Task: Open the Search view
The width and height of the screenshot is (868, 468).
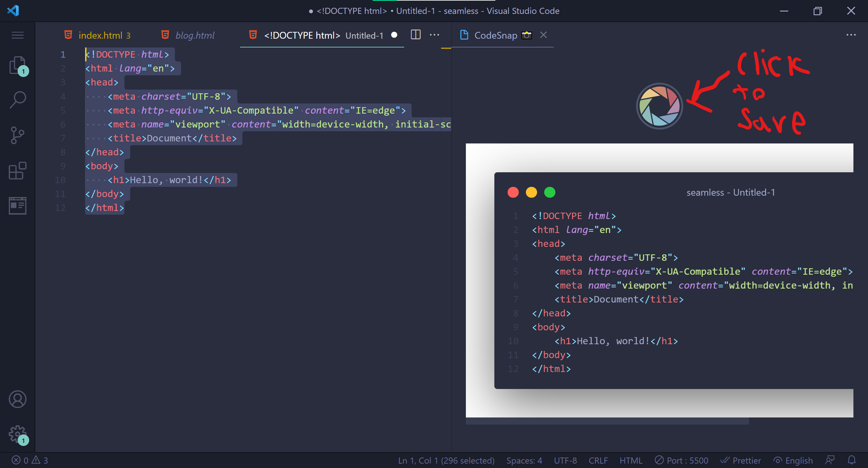Action: click(x=17, y=100)
